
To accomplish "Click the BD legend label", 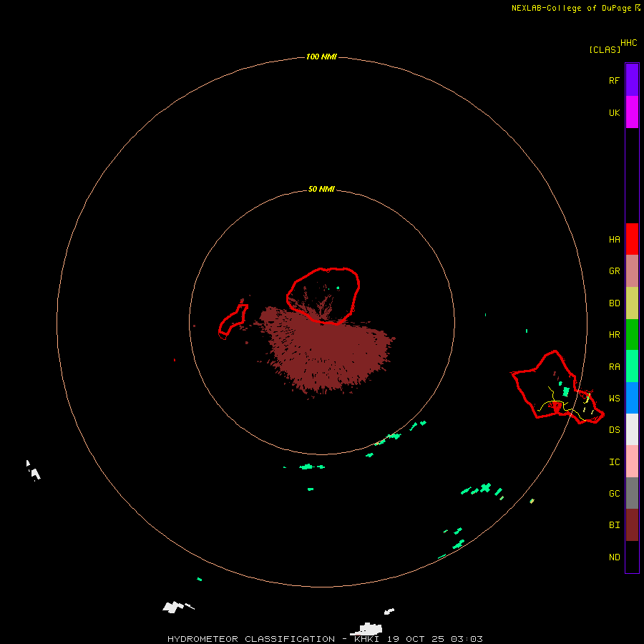I will click(614, 303).
